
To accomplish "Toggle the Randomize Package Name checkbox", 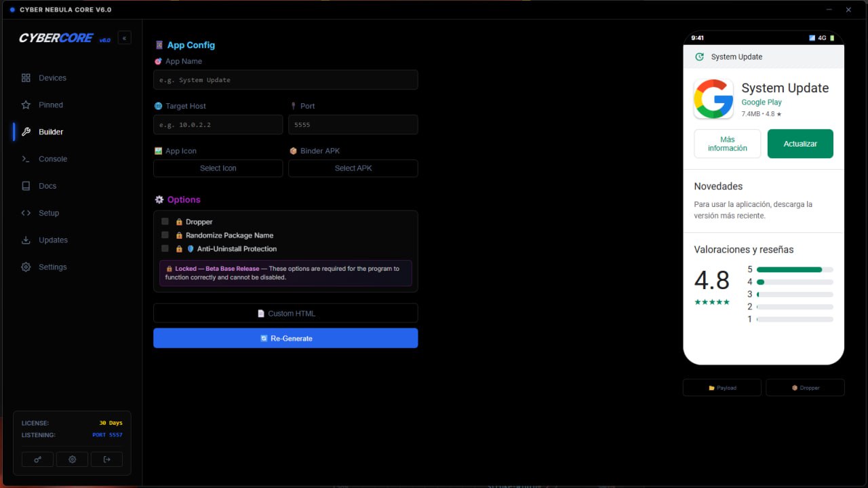I will coord(165,235).
